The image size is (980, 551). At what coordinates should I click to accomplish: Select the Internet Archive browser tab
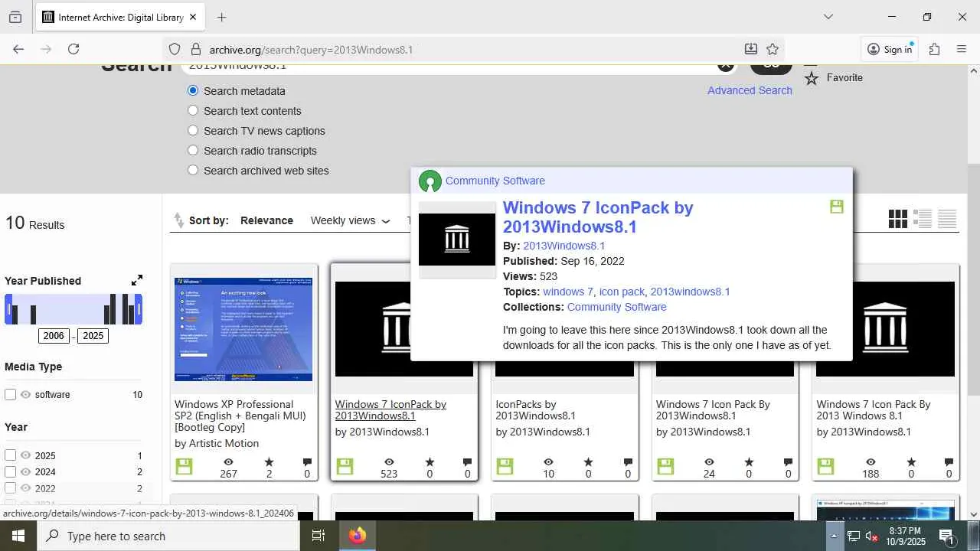click(x=120, y=17)
